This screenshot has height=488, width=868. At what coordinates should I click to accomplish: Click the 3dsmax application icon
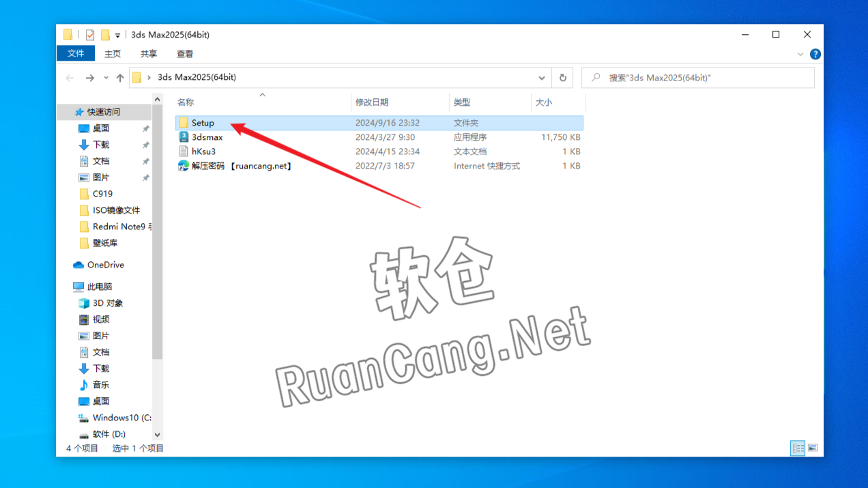coord(184,137)
